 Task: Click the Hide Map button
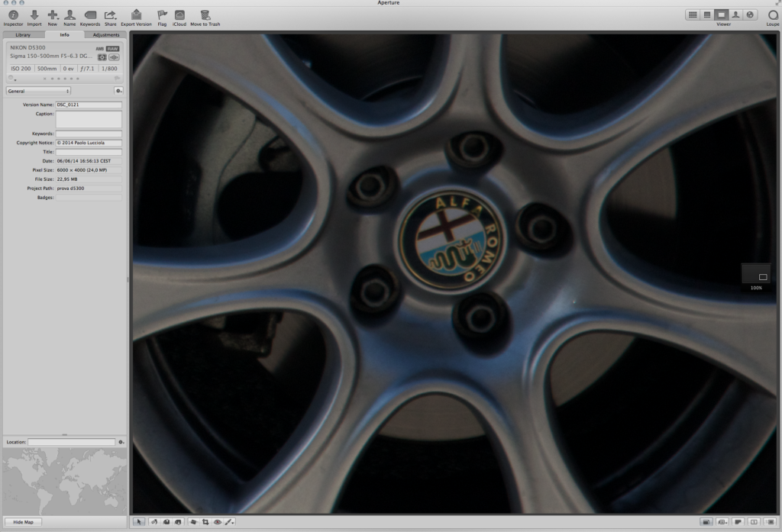tap(23, 522)
